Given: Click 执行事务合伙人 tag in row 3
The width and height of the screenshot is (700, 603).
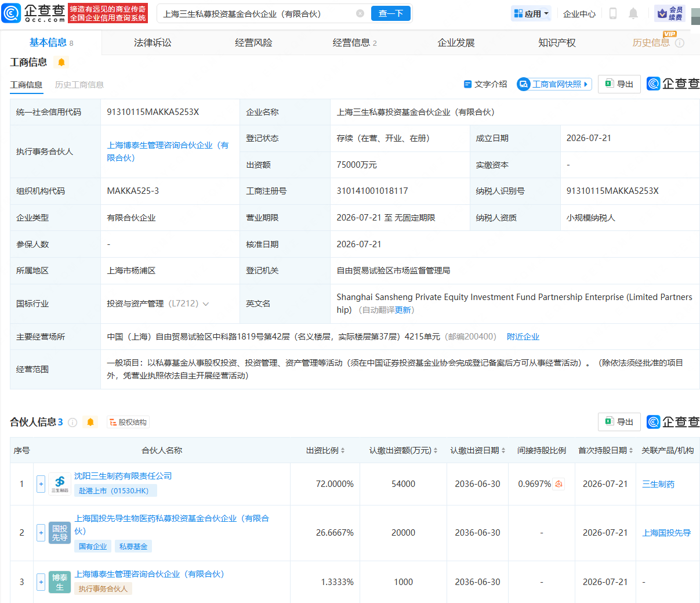Looking at the screenshot, I should tap(103, 588).
